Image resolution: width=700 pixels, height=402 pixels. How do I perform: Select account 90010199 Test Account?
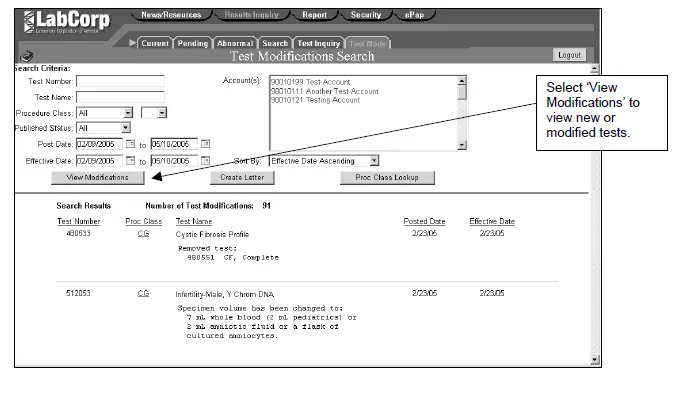click(x=311, y=82)
